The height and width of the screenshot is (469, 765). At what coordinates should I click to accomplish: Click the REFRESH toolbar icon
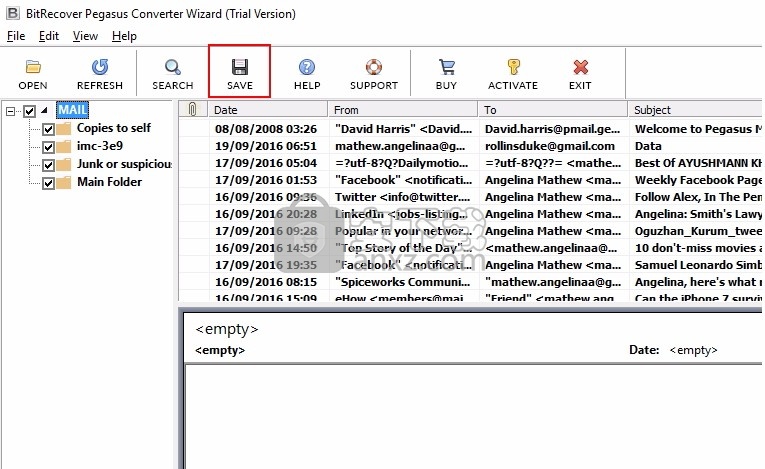click(x=100, y=67)
